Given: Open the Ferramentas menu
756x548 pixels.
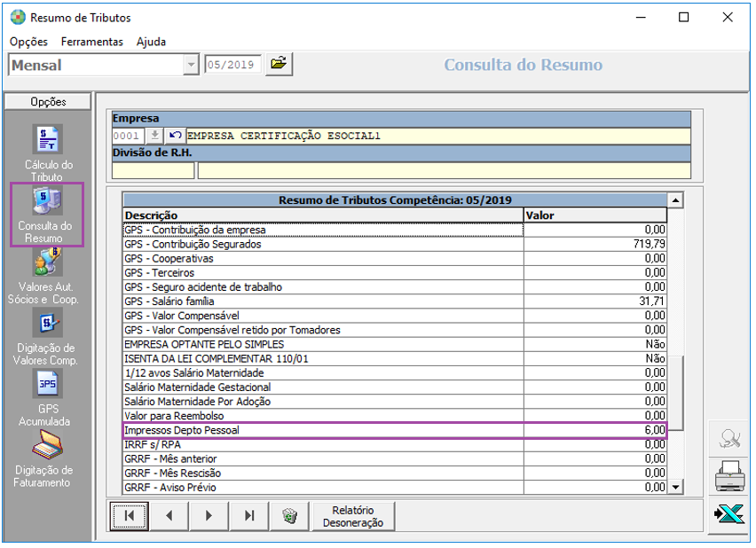Looking at the screenshot, I should pyautogui.click(x=92, y=42).
